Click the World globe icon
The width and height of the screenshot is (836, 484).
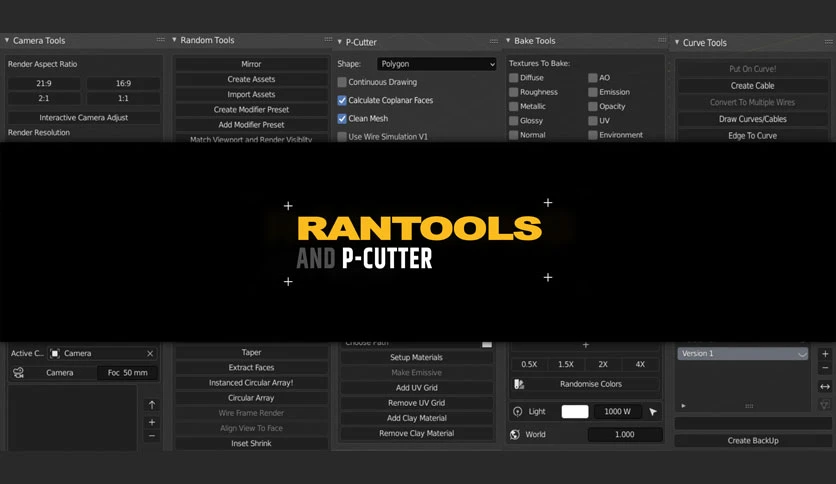tap(515, 434)
